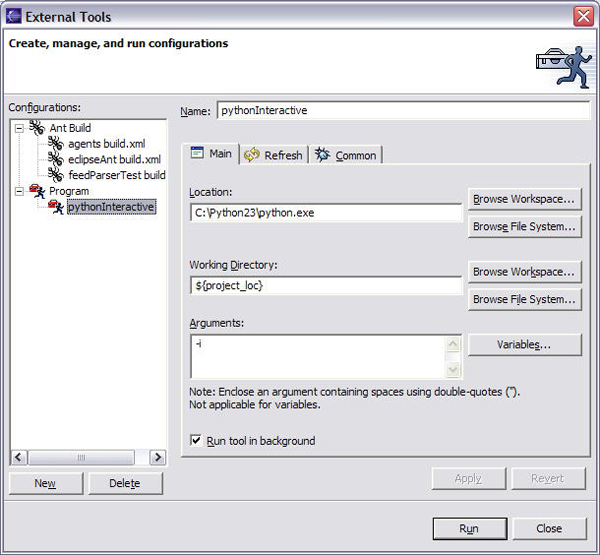This screenshot has height=555, width=600.
Task: Click the eclipseAnt build.xml ant icon
Action: click(x=56, y=159)
